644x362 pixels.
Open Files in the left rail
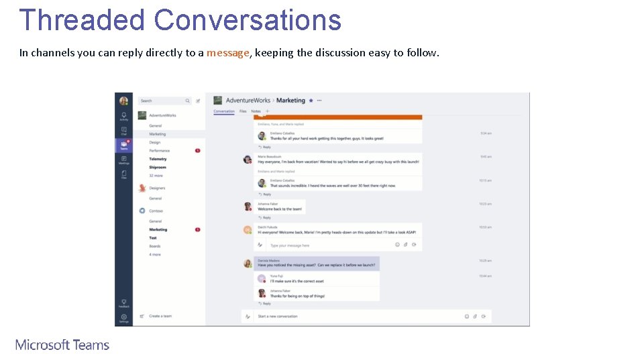click(x=123, y=175)
